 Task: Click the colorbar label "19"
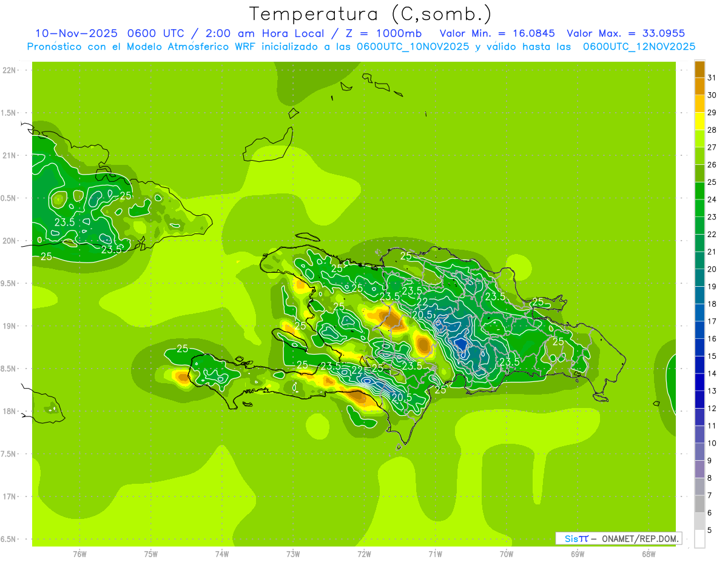(712, 286)
